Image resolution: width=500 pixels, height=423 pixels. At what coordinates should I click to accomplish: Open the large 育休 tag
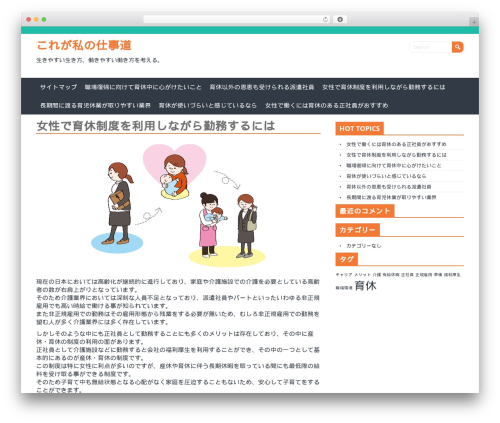(365, 286)
